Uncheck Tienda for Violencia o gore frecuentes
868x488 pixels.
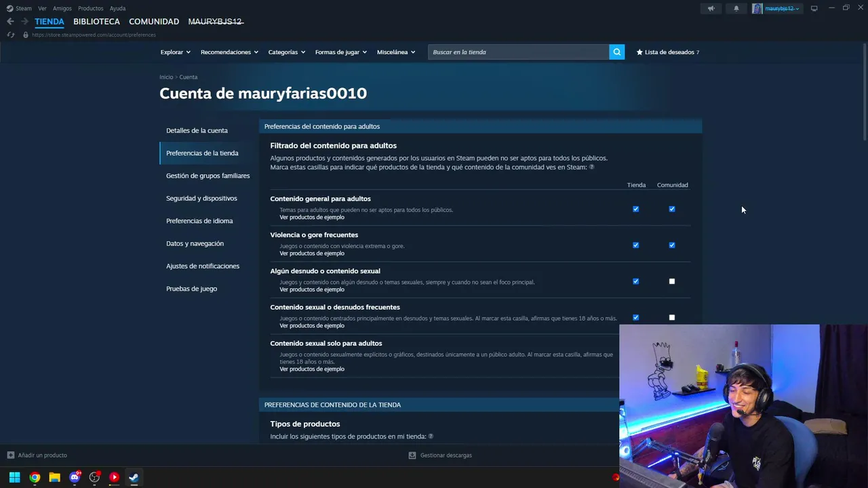[635, 245]
